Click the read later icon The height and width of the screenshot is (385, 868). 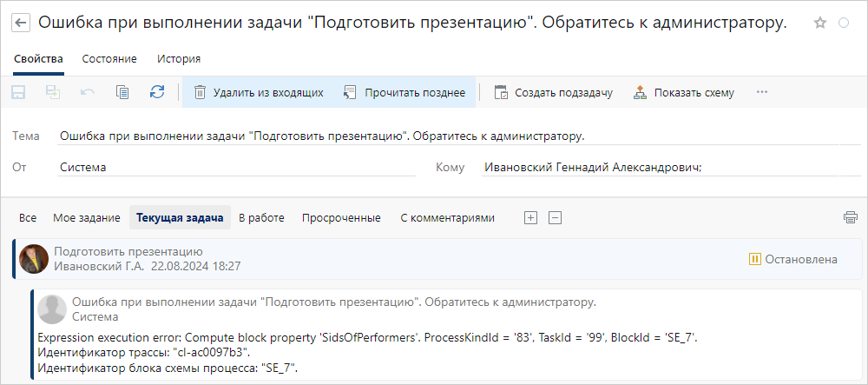point(349,92)
